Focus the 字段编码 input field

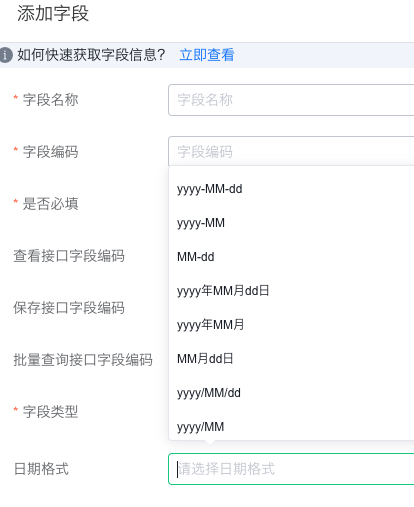(x=291, y=151)
